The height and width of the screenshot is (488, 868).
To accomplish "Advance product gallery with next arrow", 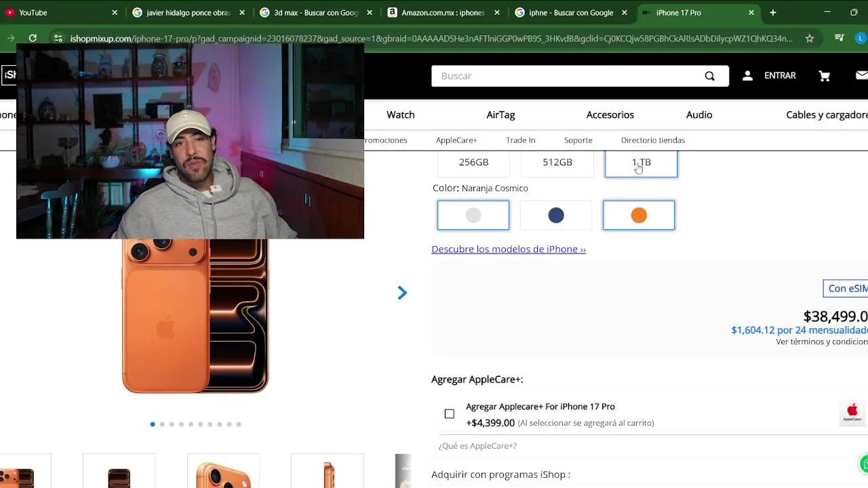I will tap(402, 293).
